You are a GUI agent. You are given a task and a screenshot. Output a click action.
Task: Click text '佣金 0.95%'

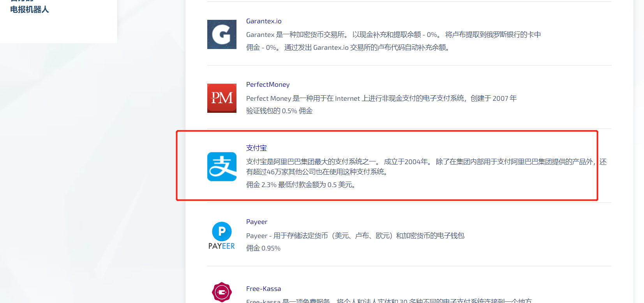coord(263,248)
